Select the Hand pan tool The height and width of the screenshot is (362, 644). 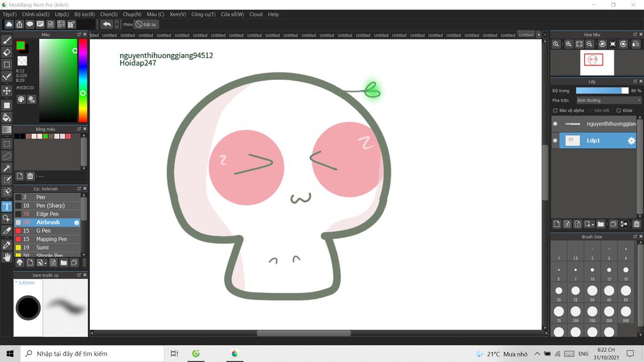6,257
